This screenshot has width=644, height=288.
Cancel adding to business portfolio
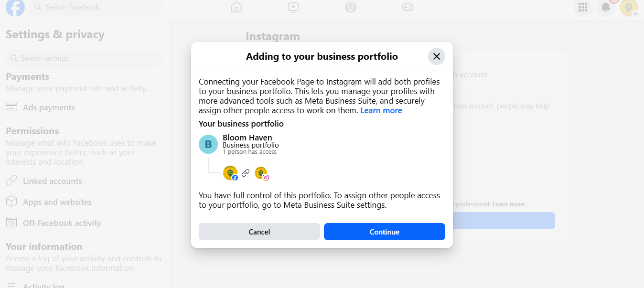259,232
